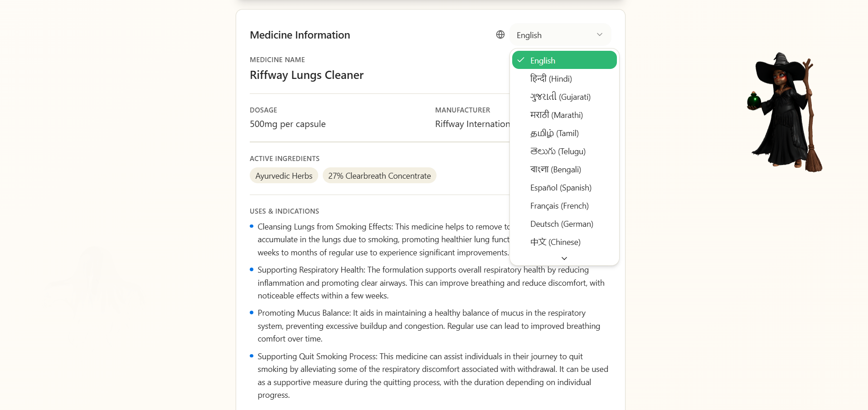Click the 27% Clearbreath Concentrate chip
868x410 pixels.
coord(379,176)
